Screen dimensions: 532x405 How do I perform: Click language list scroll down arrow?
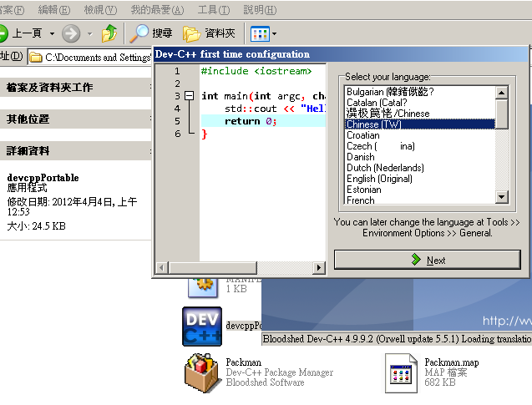[x=501, y=197]
